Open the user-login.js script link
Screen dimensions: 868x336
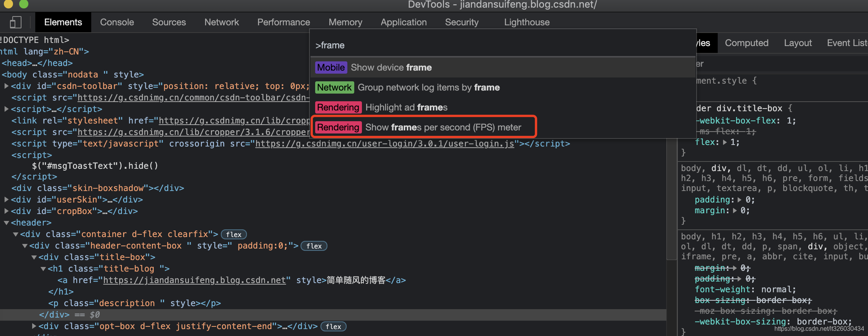tap(385, 143)
